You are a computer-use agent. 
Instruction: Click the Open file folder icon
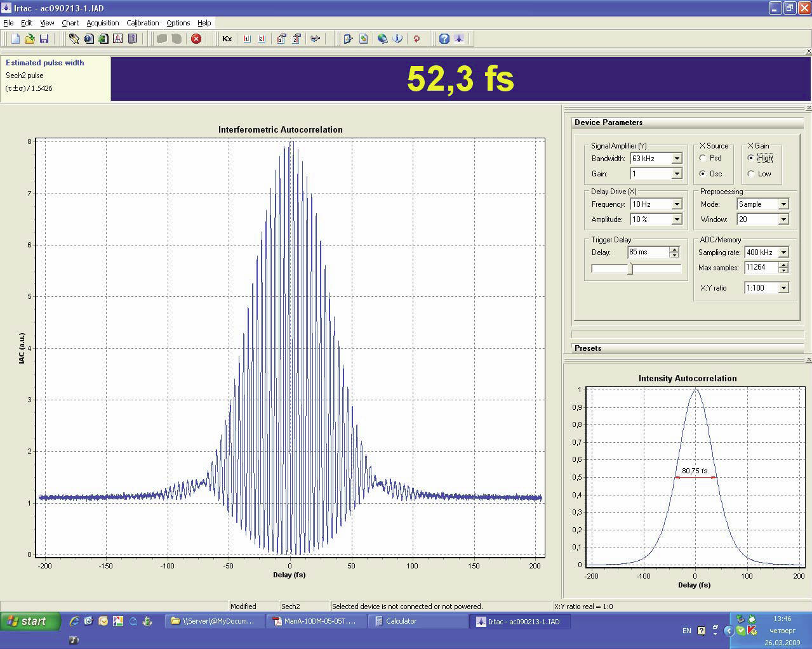click(30, 39)
